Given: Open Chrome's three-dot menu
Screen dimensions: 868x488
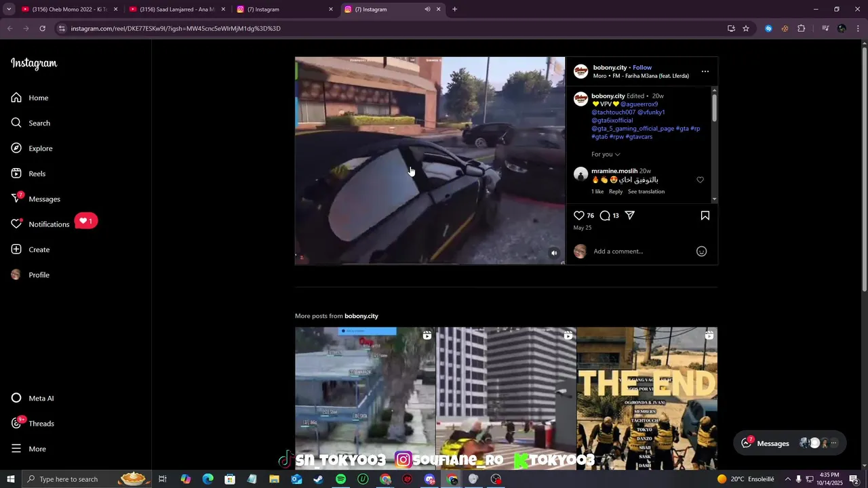Looking at the screenshot, I should tap(859, 28).
